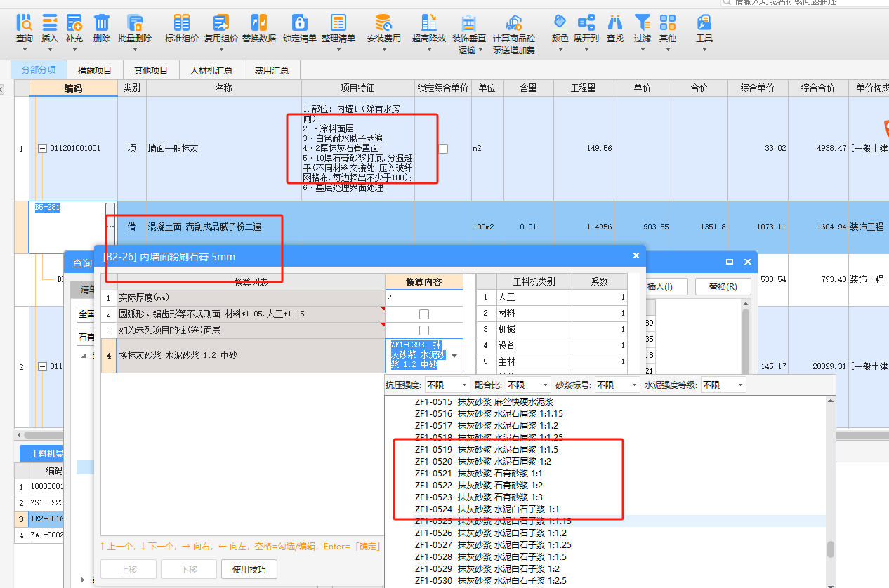Screen dimensions: 889x588
Task: Select ZF1-0521 抹灰砂浆 石膏砂浆 1:1
Action: (x=479, y=474)
